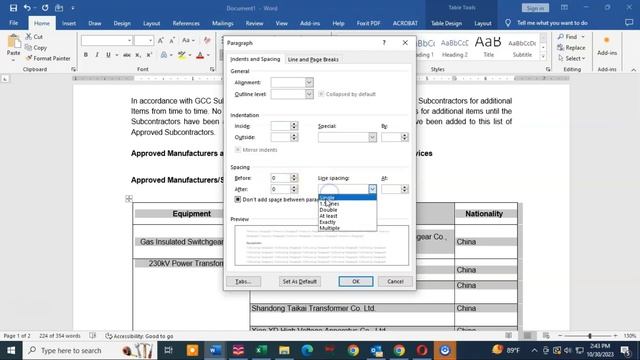
Task: Open Excel from the taskbar
Action: click(261, 350)
